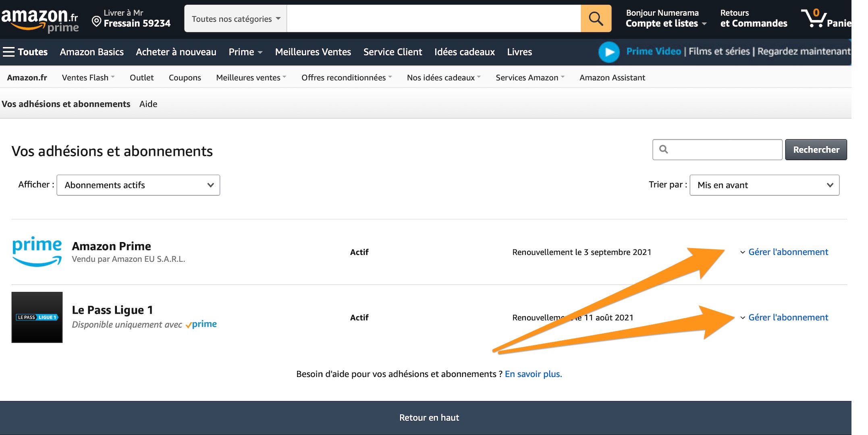
Task: Open Acheter à nouveau
Action: coord(176,52)
